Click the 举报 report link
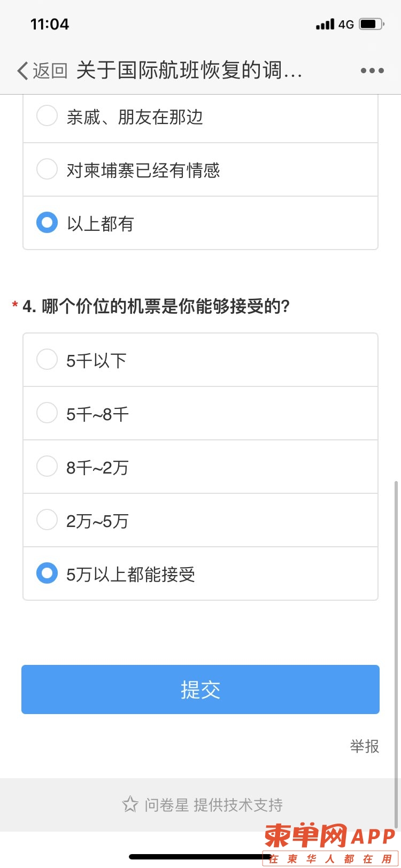This screenshot has width=401, height=868. point(365,746)
